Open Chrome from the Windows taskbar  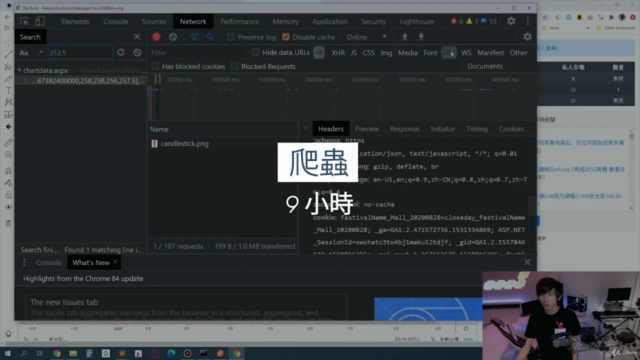pyautogui.click(x=57, y=353)
